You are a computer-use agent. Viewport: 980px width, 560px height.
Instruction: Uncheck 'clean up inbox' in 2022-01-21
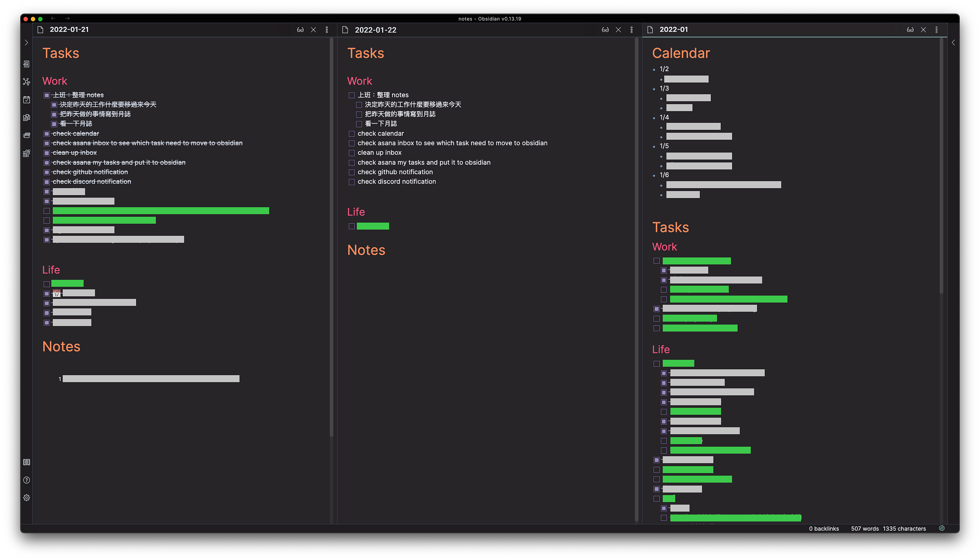point(47,153)
